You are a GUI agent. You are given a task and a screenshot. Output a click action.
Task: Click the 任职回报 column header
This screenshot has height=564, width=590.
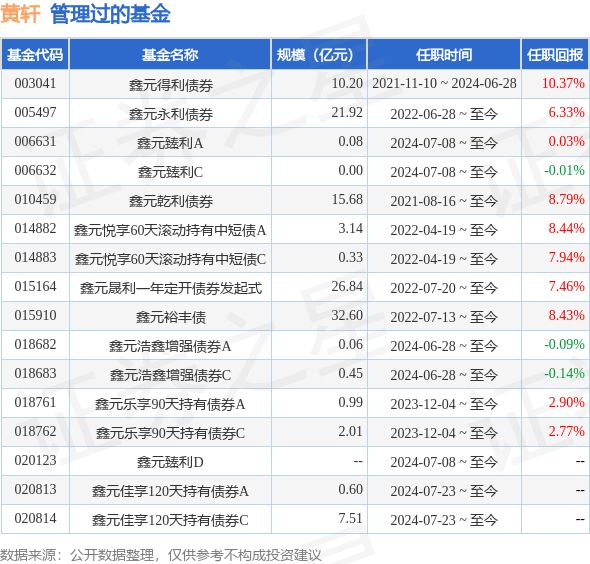click(555, 55)
